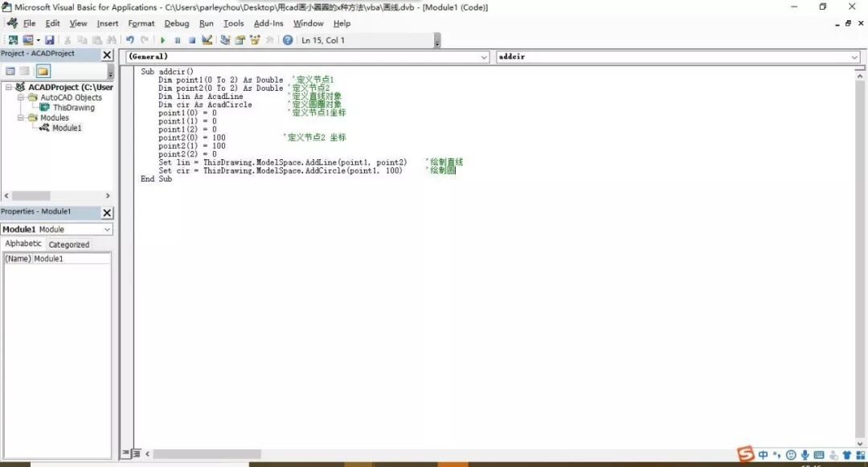Image resolution: width=868 pixels, height=467 pixels.
Task: Open Find with the binoculars icon
Action: (112, 40)
